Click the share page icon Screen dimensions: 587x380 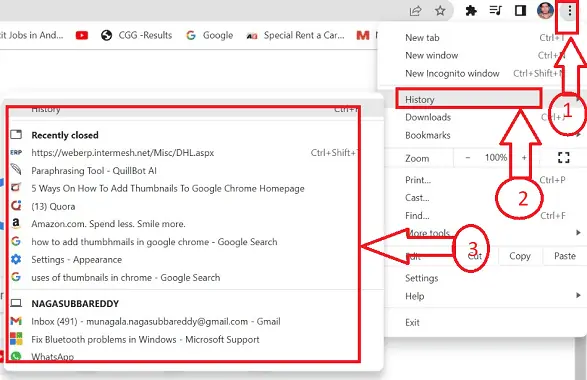click(x=416, y=11)
